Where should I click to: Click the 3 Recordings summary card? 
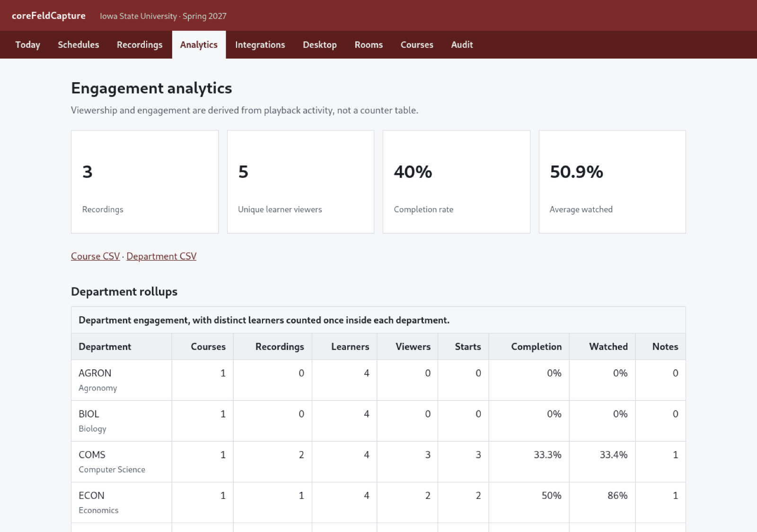[145, 182]
